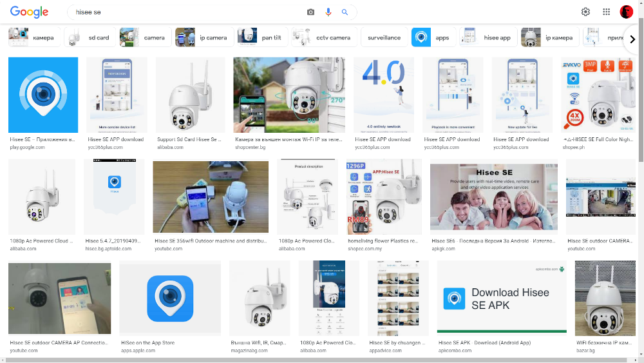Show more filter chips with right chevron
Screen dimensions: 644x363
632,39
